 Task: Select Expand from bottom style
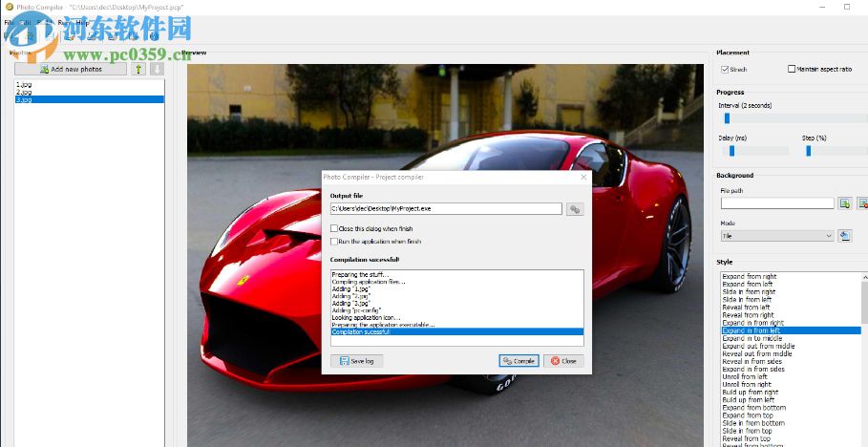tap(754, 408)
